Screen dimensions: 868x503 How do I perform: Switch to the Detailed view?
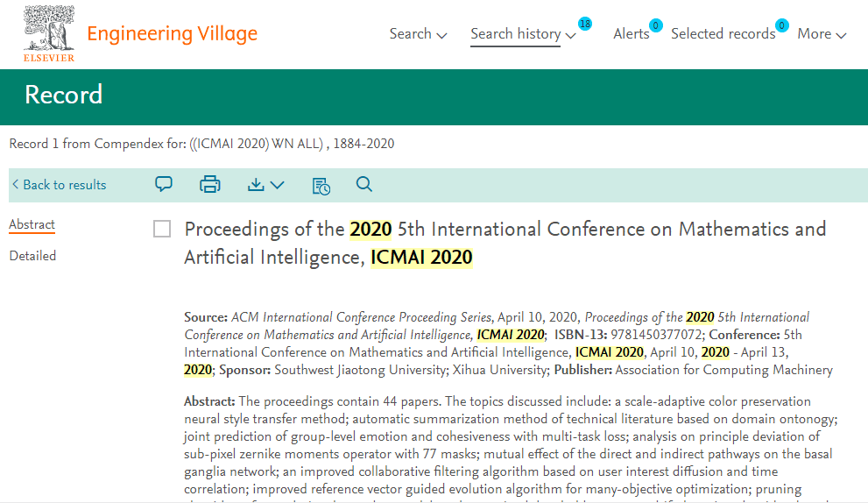pos(32,256)
